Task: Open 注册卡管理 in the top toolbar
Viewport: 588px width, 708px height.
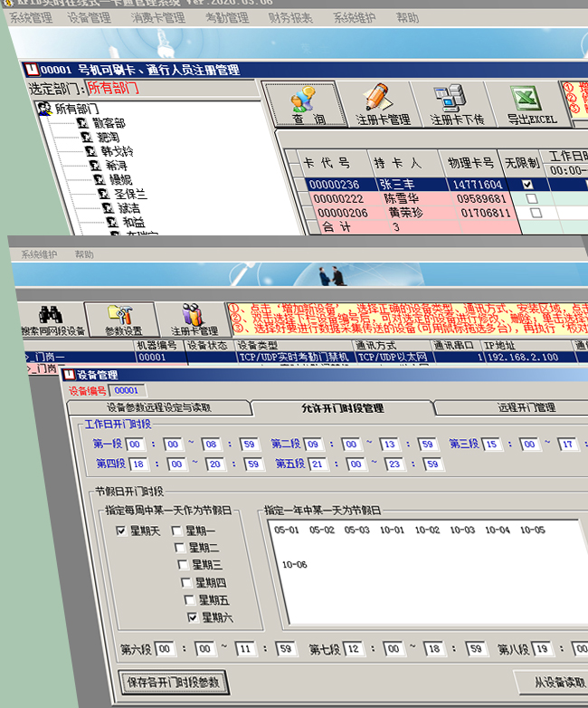Action: tap(383, 104)
